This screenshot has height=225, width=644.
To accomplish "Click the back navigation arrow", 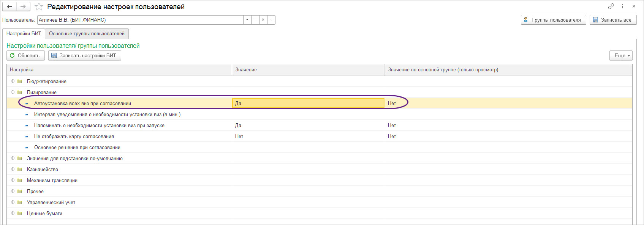I will pos(9,7).
